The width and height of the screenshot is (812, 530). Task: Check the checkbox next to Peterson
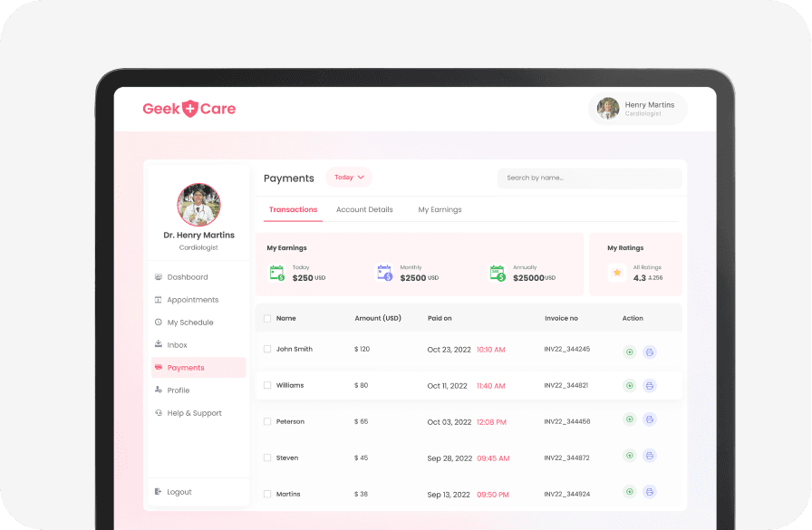(x=267, y=421)
